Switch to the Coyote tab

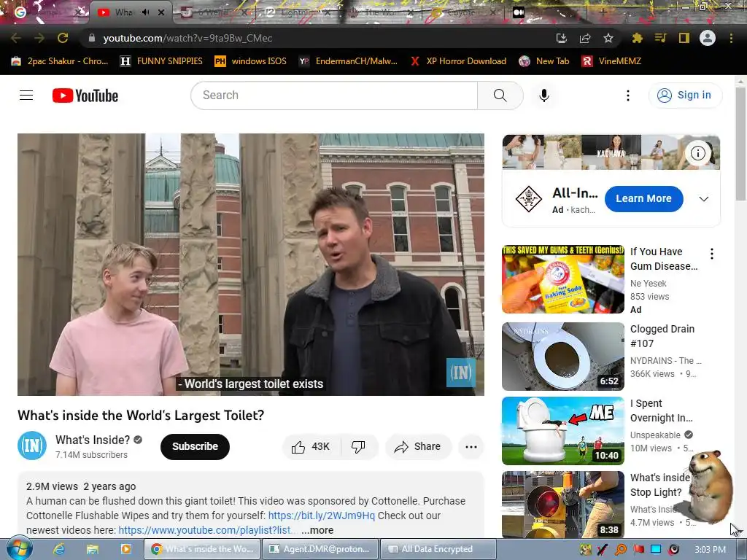461,12
